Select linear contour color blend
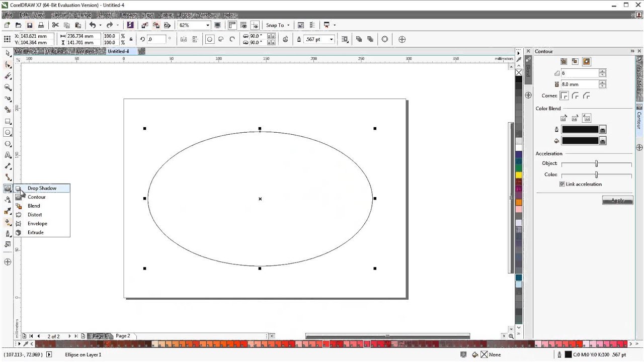 (x=564, y=118)
